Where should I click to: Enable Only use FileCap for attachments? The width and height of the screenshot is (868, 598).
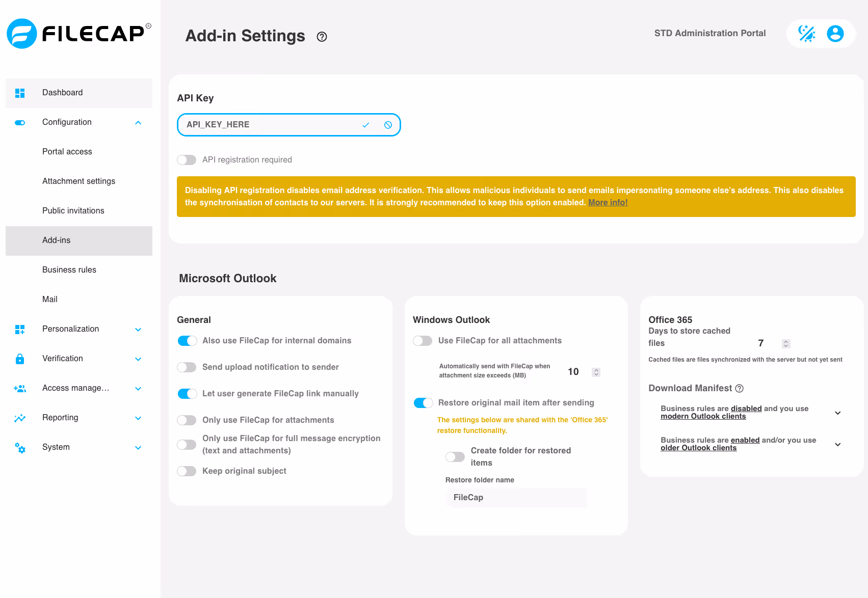pos(187,420)
